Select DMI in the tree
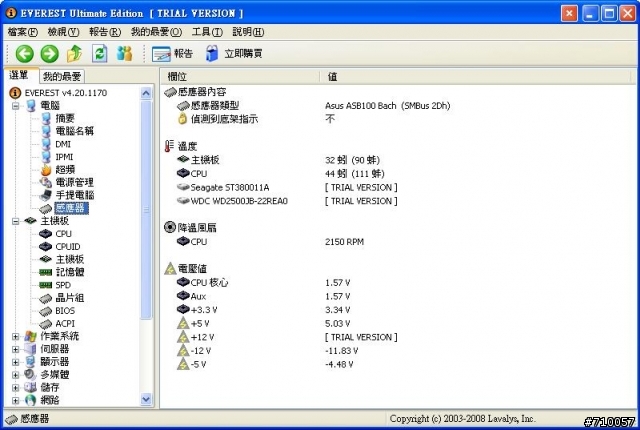Screen dimensions: 640x430 63,144
